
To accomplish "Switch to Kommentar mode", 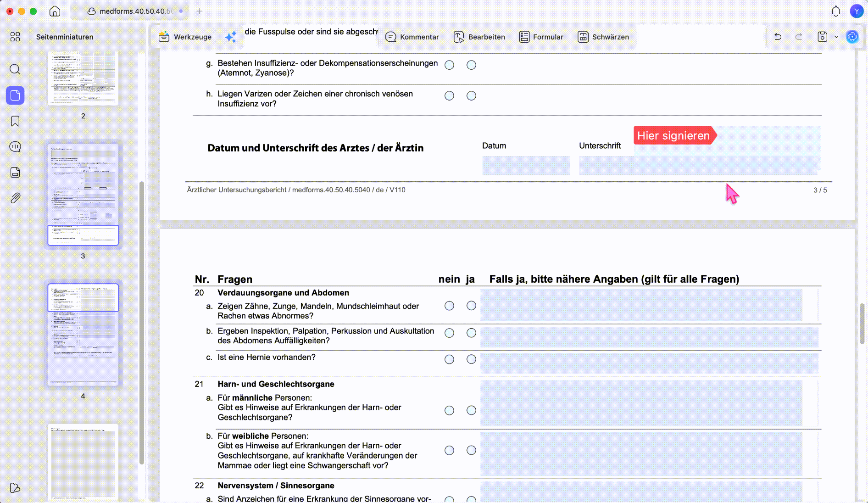I will 412,37.
